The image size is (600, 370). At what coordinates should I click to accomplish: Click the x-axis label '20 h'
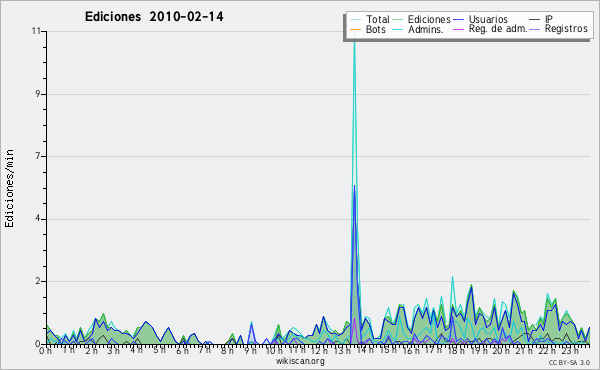501,350
